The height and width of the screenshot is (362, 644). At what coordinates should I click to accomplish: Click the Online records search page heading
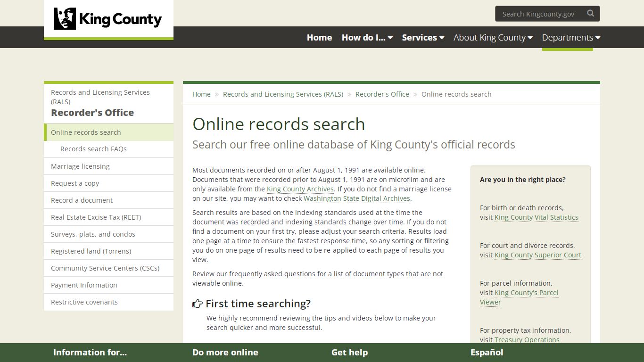click(279, 124)
